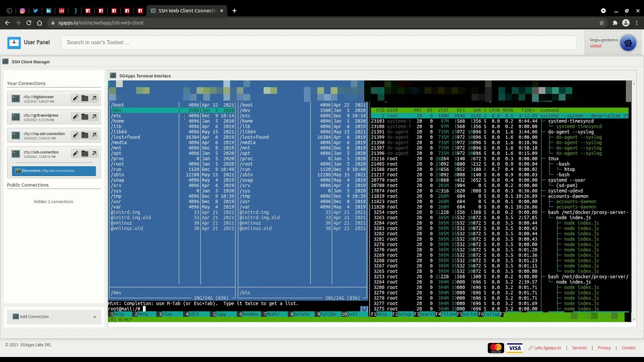Open the browser menu three dots

coord(636,23)
